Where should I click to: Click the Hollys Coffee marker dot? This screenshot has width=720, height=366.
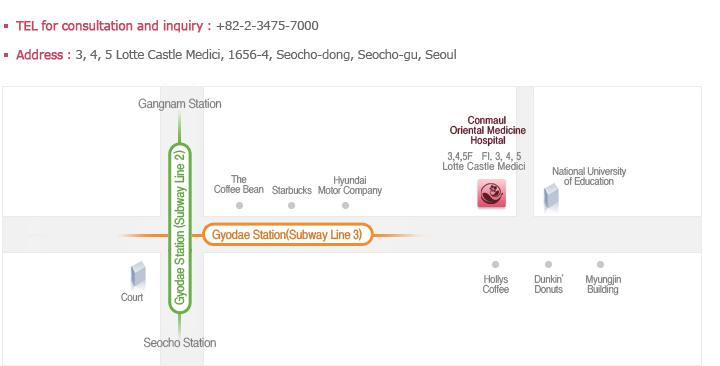click(495, 265)
